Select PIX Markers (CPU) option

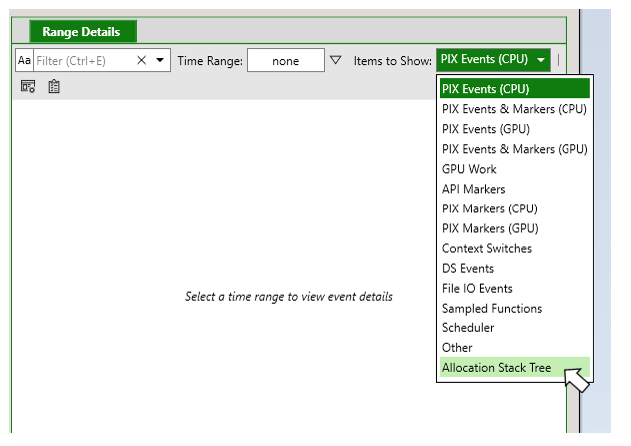tap(515, 209)
